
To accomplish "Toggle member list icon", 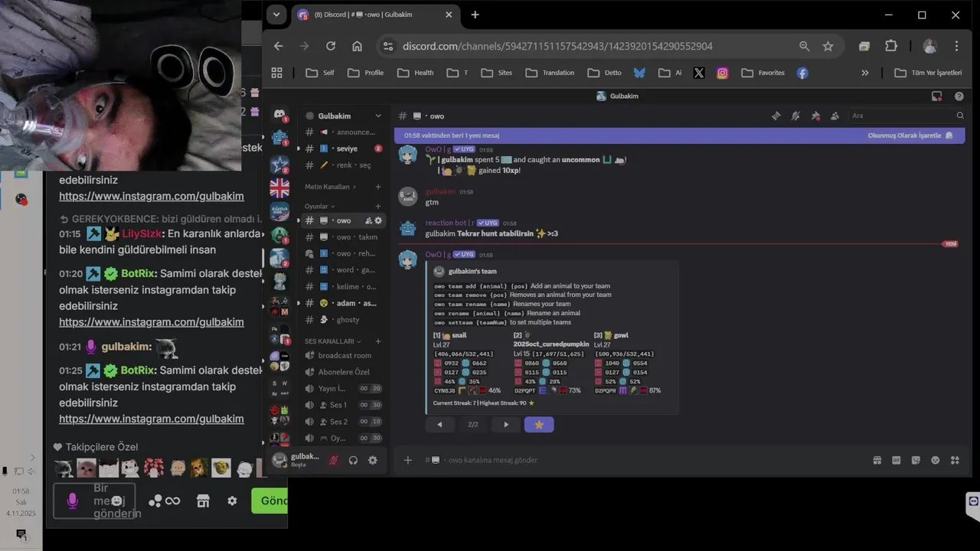I will 835,116.
